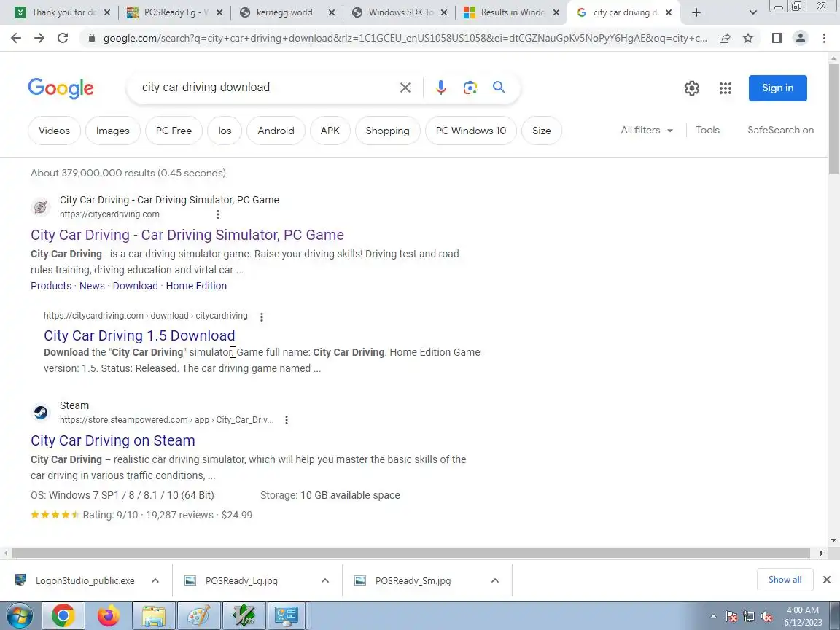
Task: Open City Car Driving Simulator PC Game result
Action: pos(187,235)
